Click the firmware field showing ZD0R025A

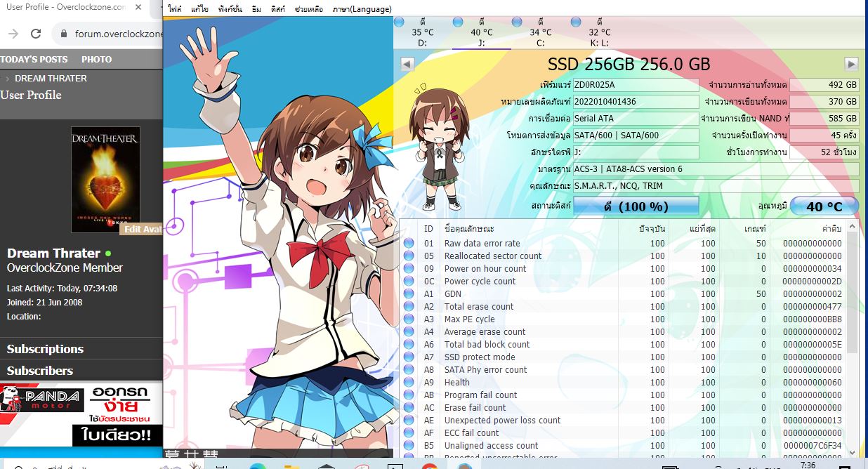636,85
